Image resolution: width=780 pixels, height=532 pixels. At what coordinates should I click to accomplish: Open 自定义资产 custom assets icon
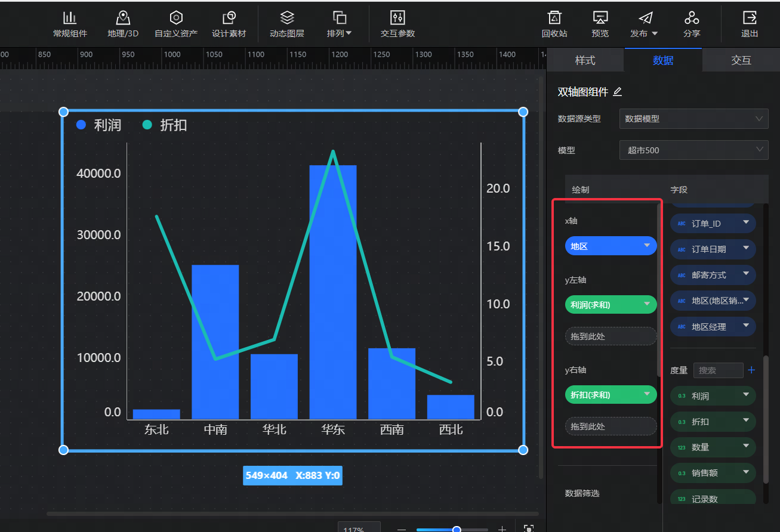click(x=175, y=18)
